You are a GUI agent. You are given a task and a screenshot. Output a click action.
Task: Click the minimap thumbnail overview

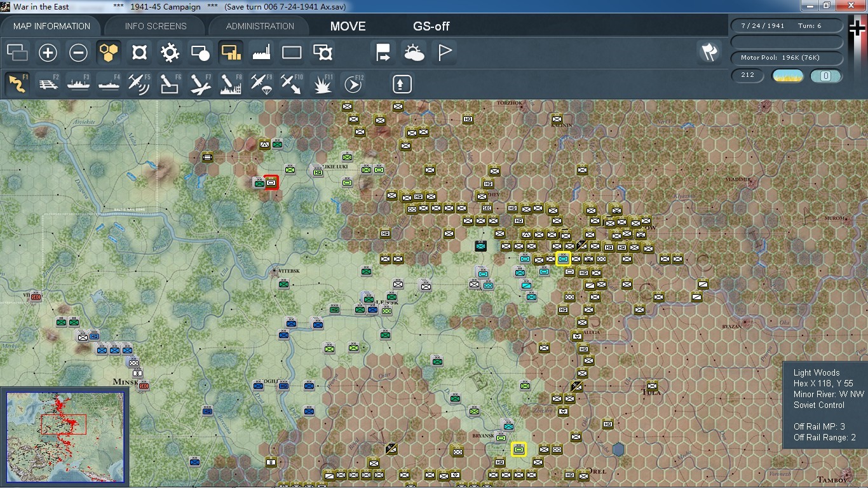coord(65,438)
